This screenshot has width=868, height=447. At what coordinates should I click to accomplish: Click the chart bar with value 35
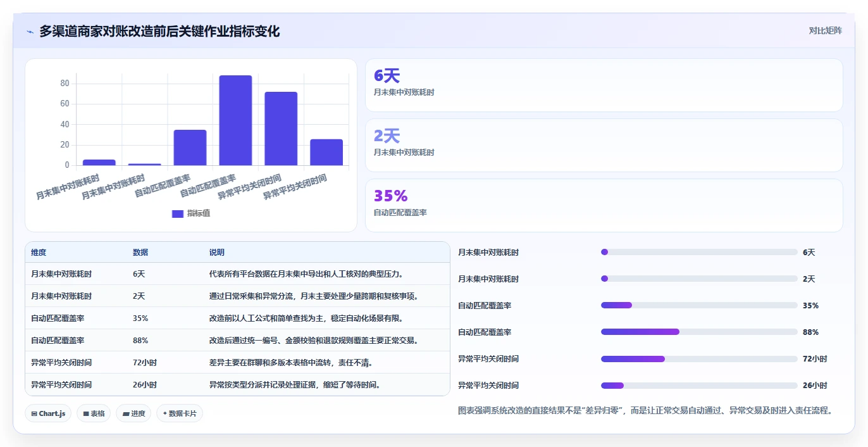point(190,148)
